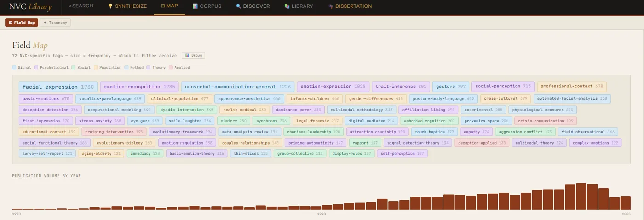The image size is (644, 220).
Task: Select the Map tab
Action: coord(169,6)
